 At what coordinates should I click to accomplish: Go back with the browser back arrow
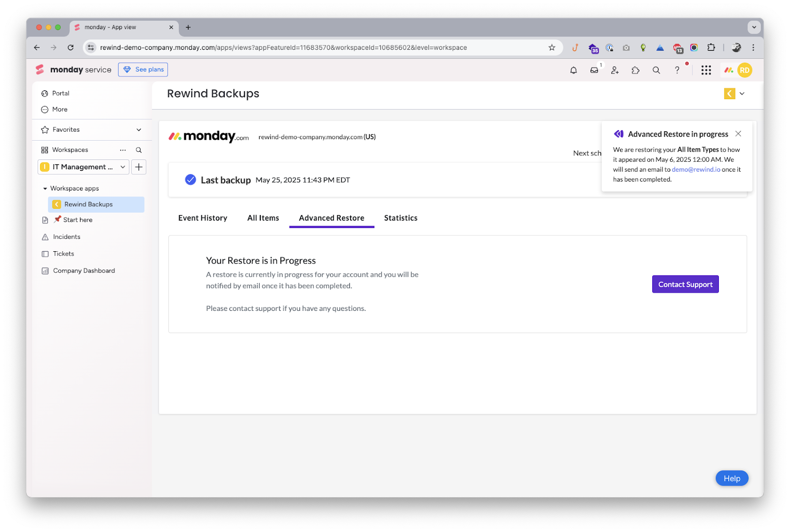click(37, 47)
